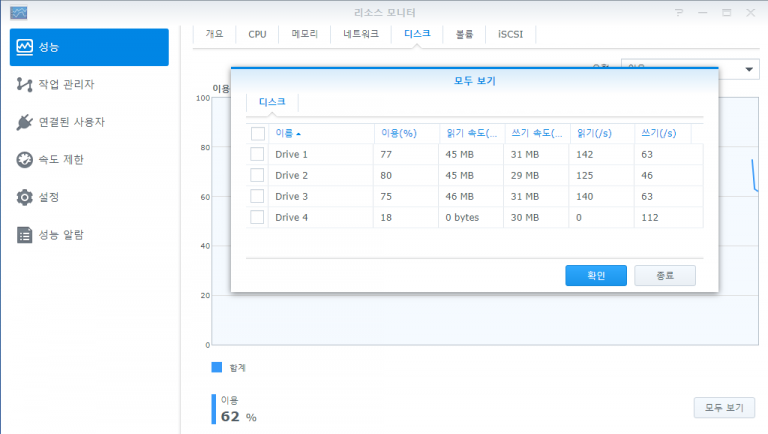Select the 디스크 tab inside 모두 보기 dialog
Screen dimensions: 768x434
tap(272, 102)
